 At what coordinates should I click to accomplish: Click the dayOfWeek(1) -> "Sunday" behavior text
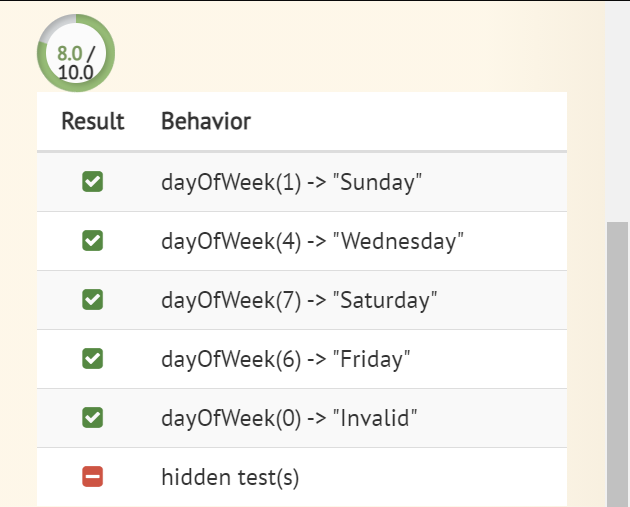[x=291, y=182]
